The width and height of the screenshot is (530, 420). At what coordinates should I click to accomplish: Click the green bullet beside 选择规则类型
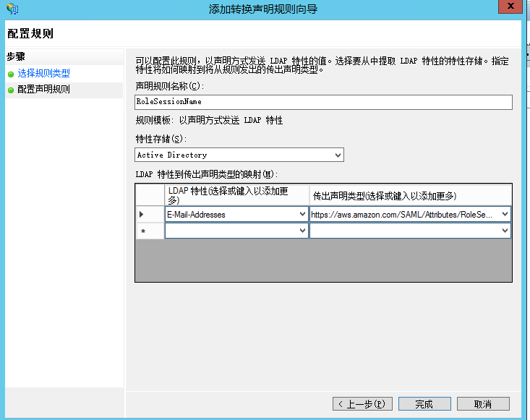coord(11,74)
